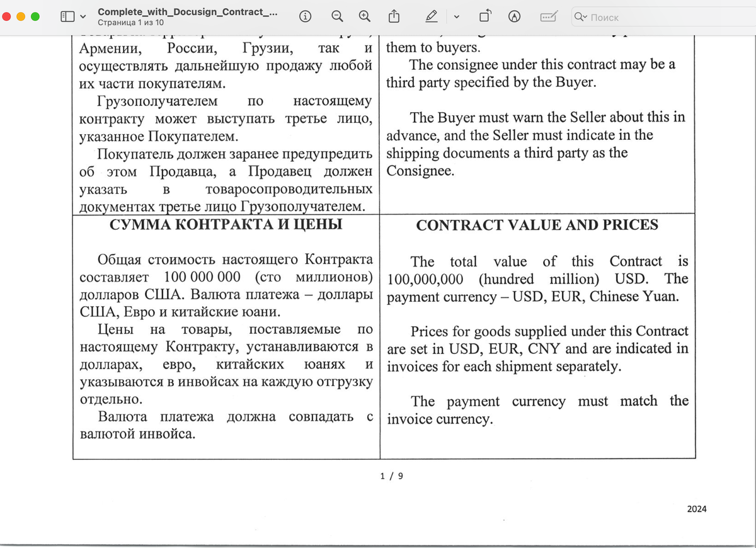The height and width of the screenshot is (548, 756).
Task: Zoom out of the document
Action: (x=337, y=17)
